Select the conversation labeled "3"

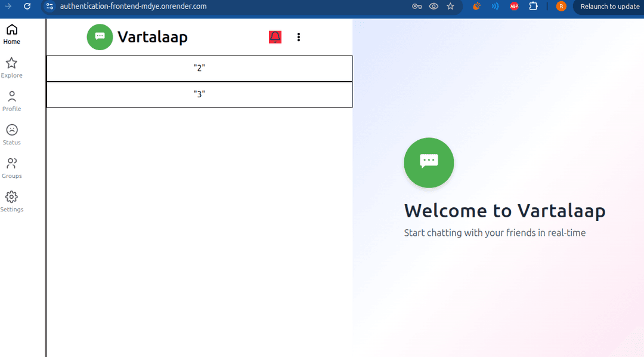pyautogui.click(x=199, y=94)
